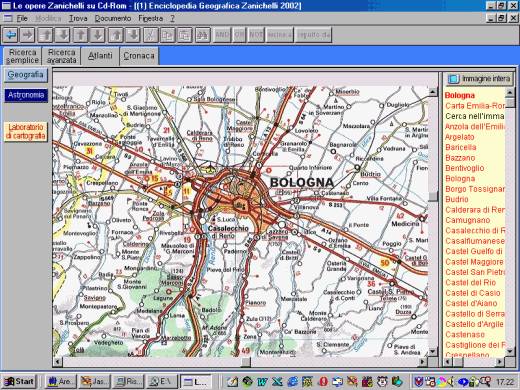Open Laboratorio di cartografia
Screen dimensions: 520x390
[26, 131]
